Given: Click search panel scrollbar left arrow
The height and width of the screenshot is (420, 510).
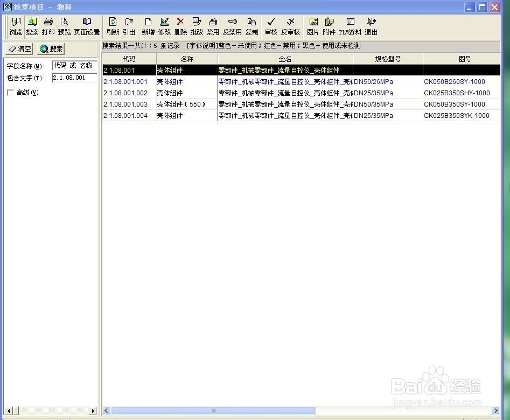Looking at the screenshot, I should point(8,411).
